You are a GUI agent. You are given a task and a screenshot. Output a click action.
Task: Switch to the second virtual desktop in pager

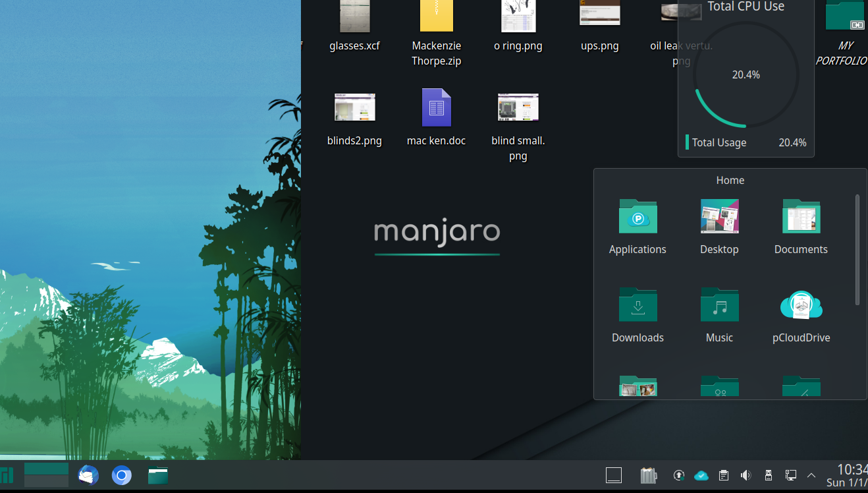tap(46, 481)
